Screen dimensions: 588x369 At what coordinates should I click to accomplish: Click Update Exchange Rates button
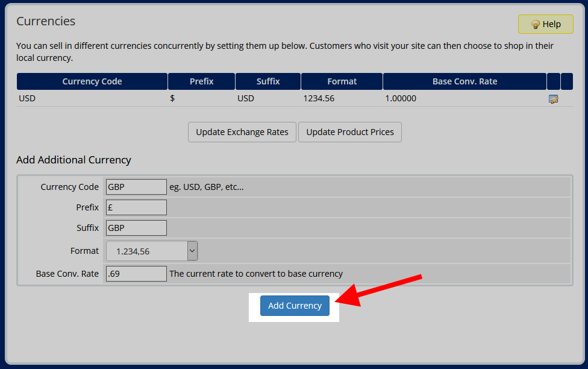pyautogui.click(x=242, y=132)
